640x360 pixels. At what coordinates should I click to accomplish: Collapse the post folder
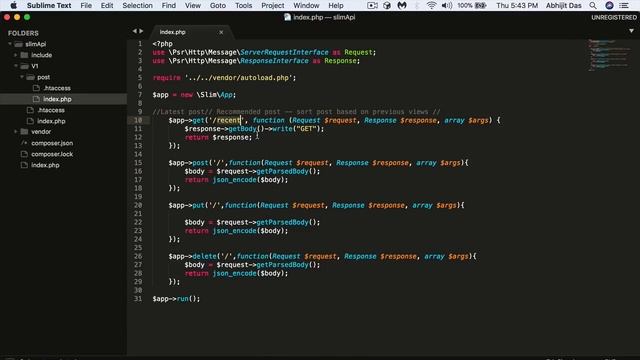(x=22, y=77)
